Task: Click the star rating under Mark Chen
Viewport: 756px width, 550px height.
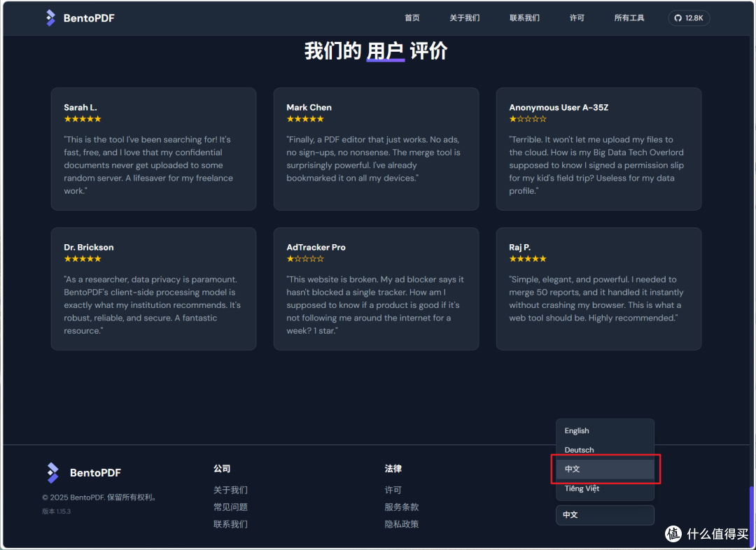Action: (305, 118)
